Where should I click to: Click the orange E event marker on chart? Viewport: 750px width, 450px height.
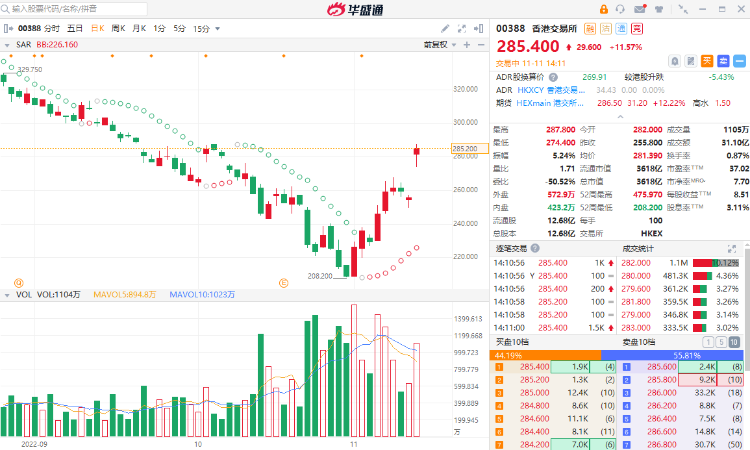pos(284,283)
